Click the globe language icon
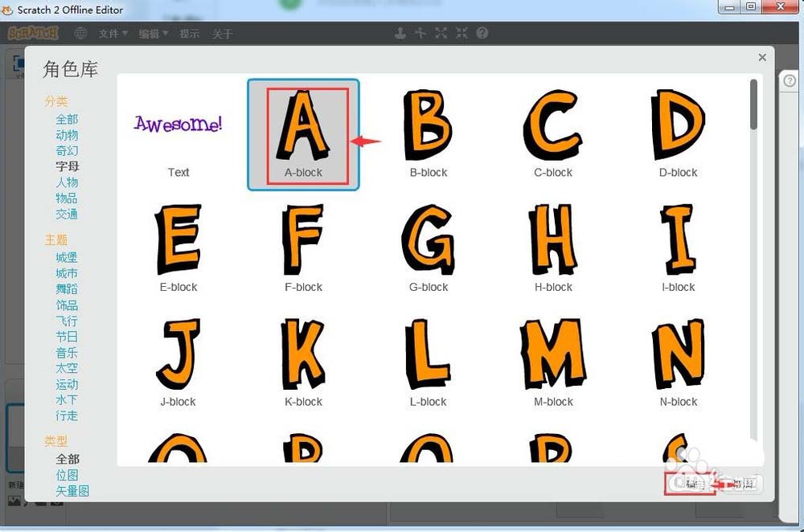This screenshot has width=804, height=532. (x=80, y=33)
